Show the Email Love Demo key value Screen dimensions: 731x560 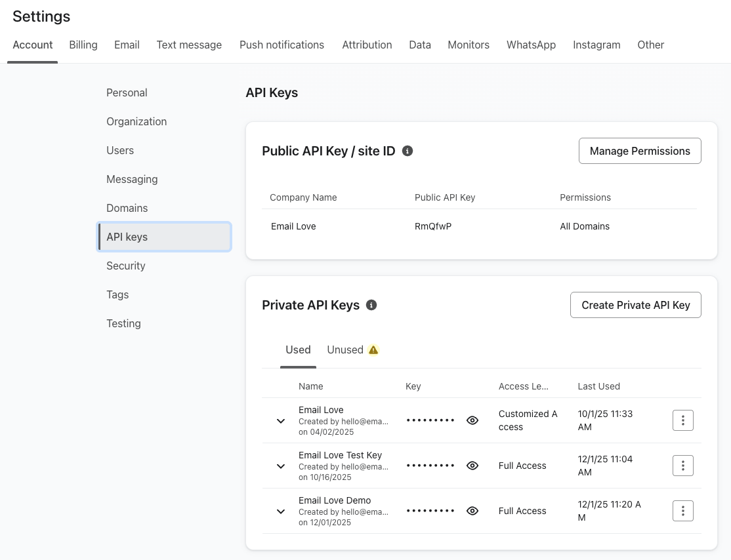click(472, 511)
